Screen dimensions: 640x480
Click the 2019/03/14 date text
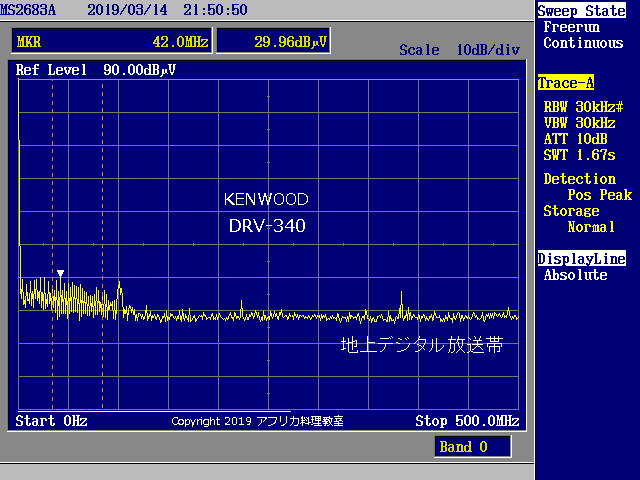coord(127,9)
